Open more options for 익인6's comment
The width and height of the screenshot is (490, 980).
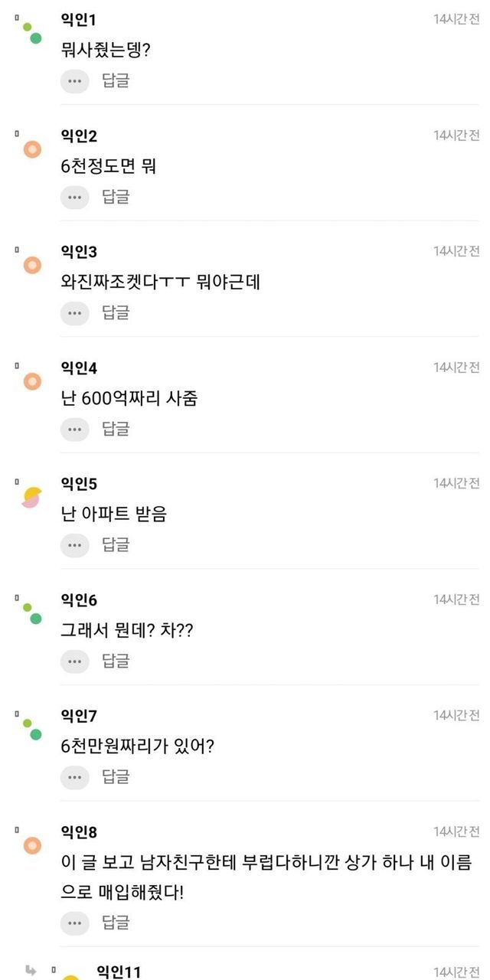tap(74, 660)
